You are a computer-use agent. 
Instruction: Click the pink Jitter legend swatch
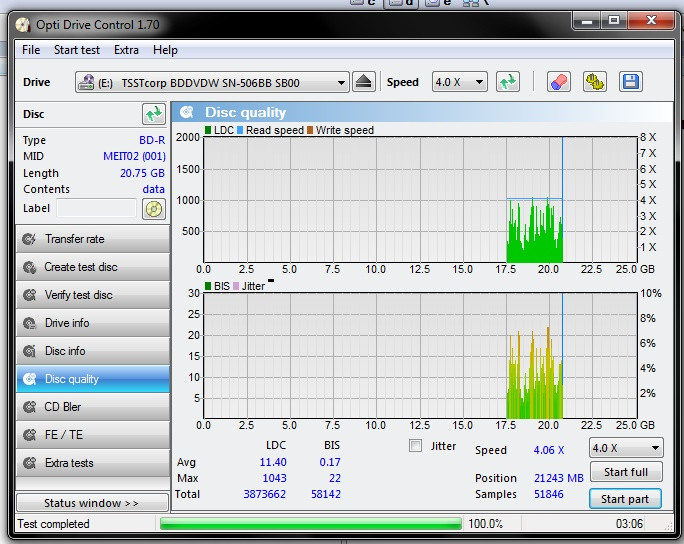[x=236, y=286]
